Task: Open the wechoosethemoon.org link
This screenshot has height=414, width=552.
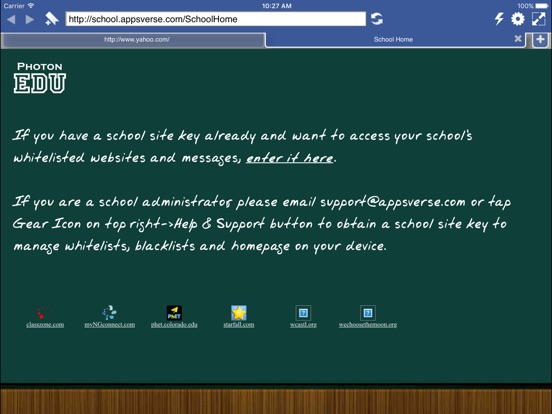Action: click(x=368, y=325)
